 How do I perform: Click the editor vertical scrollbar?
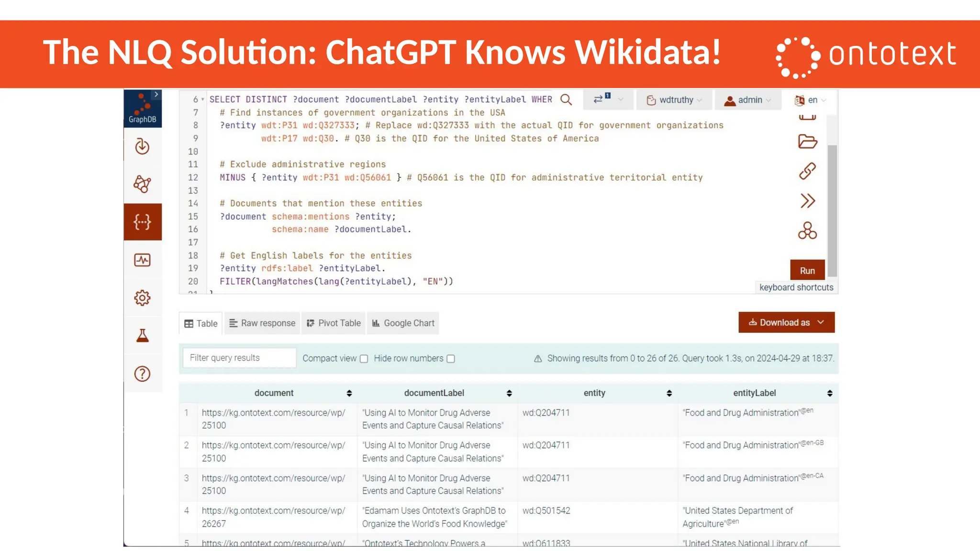click(832, 210)
